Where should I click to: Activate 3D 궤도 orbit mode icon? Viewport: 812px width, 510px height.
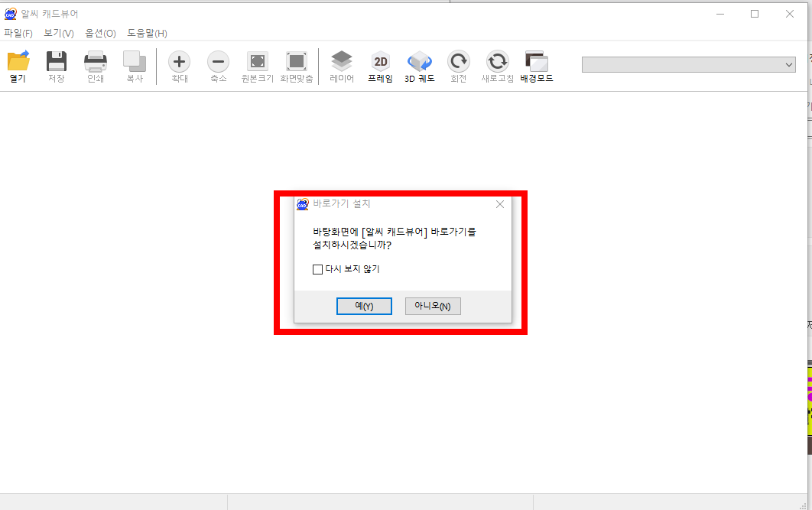tap(419, 66)
